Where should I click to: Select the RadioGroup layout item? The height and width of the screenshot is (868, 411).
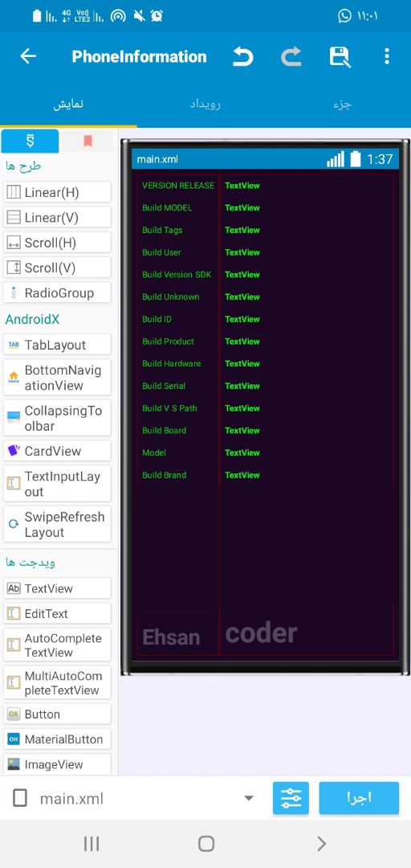click(57, 293)
